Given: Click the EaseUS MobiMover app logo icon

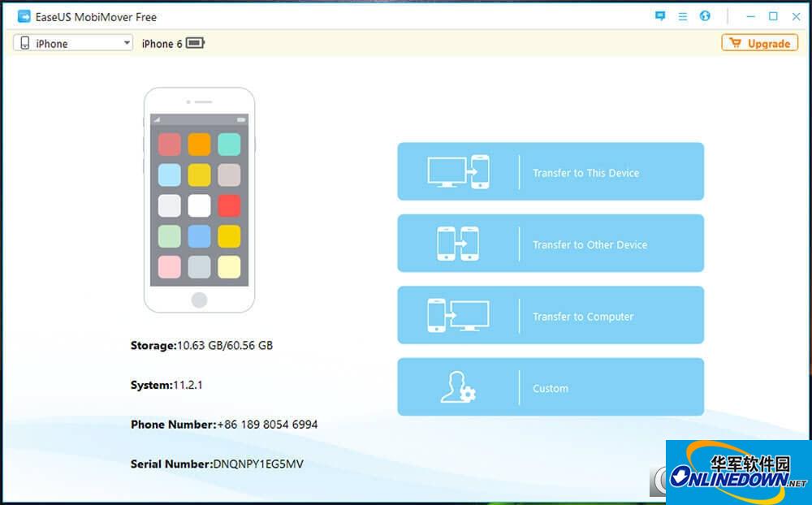Looking at the screenshot, I should tap(24, 16).
